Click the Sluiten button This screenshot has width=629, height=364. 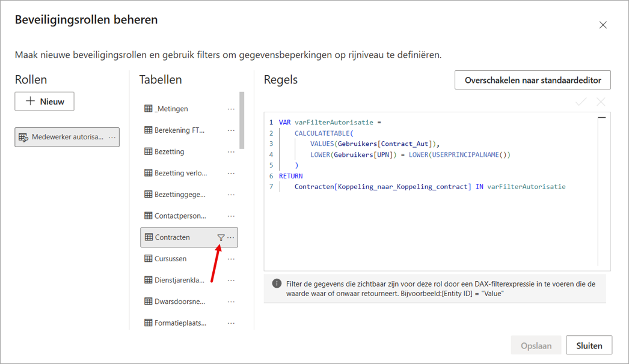(x=589, y=345)
